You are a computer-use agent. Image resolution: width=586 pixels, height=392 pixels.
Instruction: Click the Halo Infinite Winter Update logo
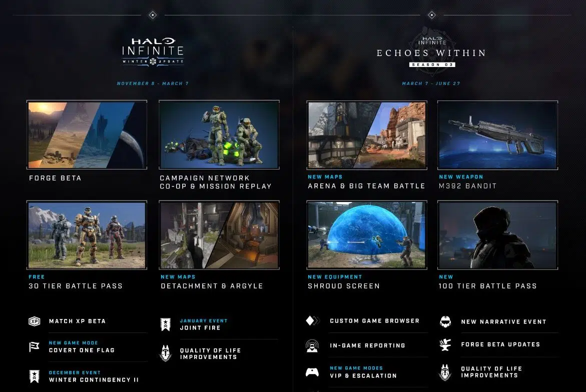click(x=153, y=51)
